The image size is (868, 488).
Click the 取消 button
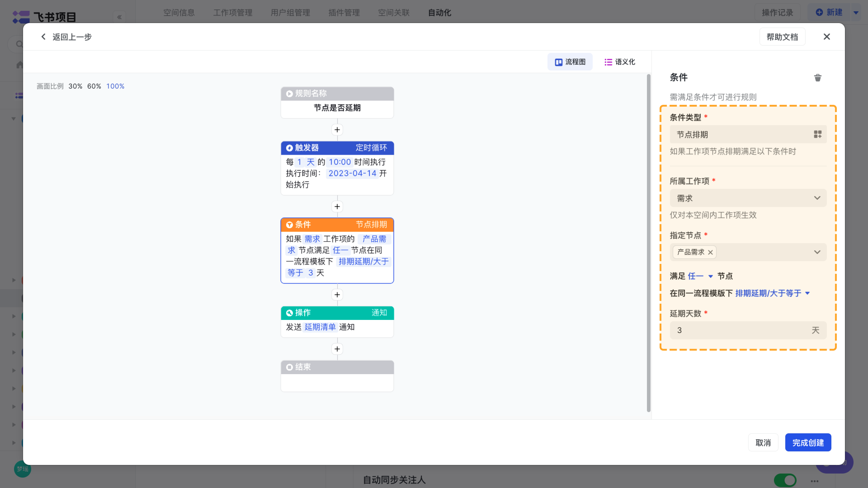[763, 442]
